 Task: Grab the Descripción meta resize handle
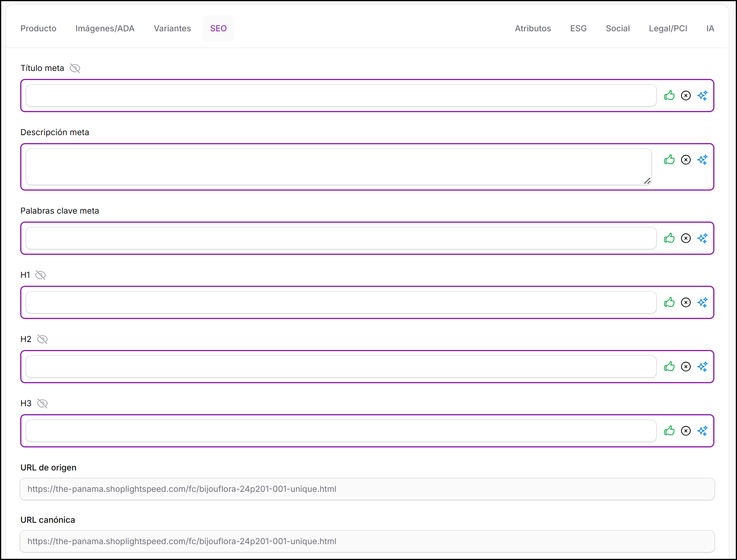point(647,181)
